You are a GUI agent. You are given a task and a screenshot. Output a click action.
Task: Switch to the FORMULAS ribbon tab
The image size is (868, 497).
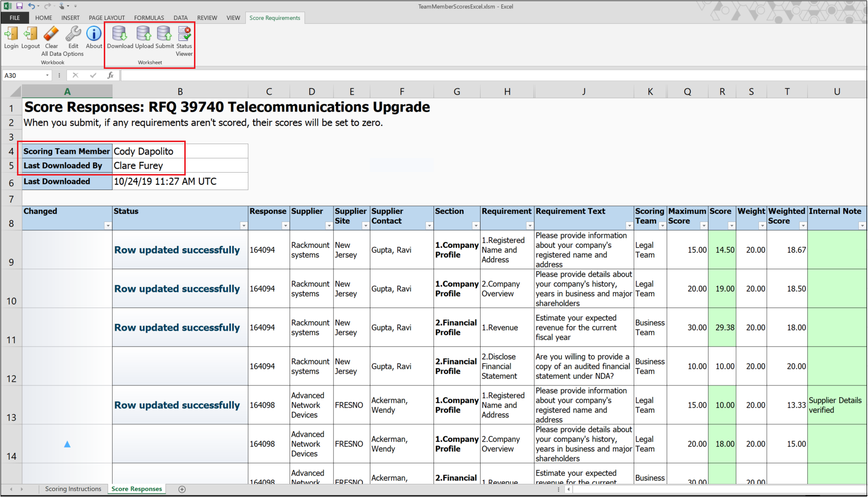[x=149, y=18]
